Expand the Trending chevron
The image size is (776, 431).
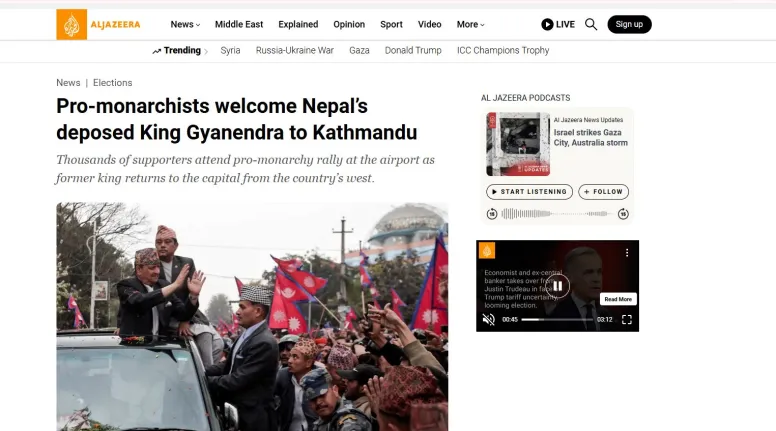pyautogui.click(x=206, y=51)
